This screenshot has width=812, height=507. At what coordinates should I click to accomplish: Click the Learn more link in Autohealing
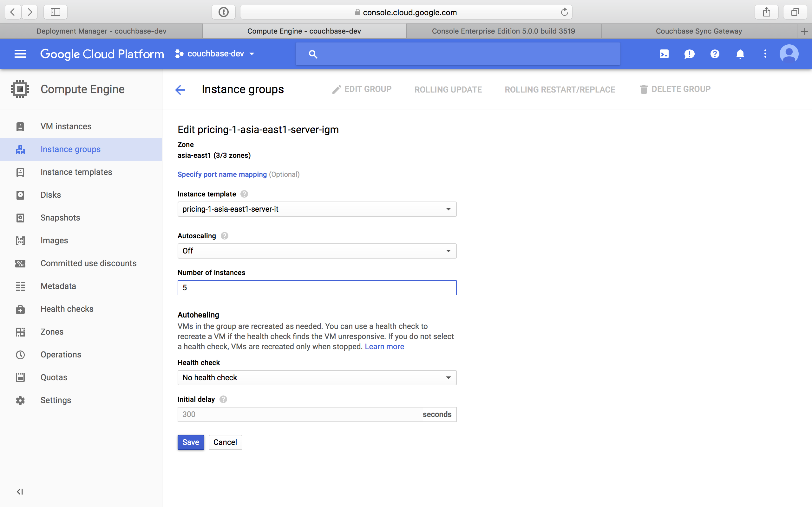click(x=384, y=346)
